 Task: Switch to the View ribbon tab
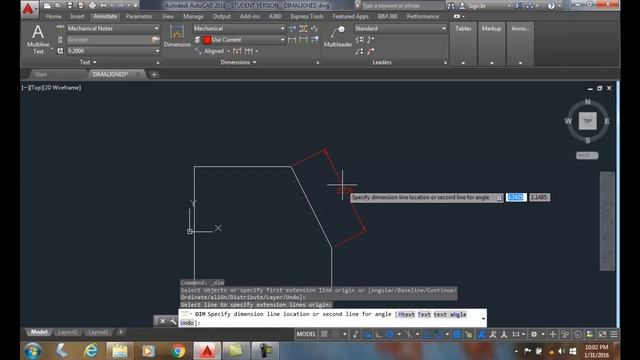168,16
